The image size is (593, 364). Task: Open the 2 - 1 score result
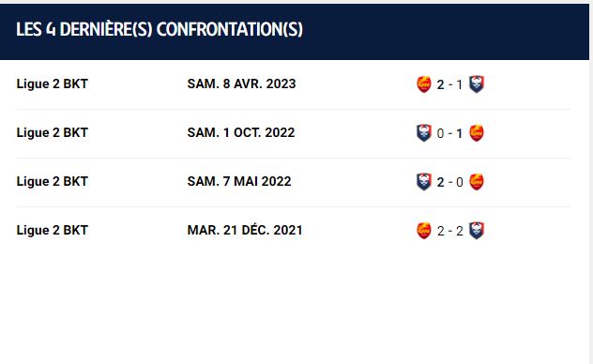[449, 84]
